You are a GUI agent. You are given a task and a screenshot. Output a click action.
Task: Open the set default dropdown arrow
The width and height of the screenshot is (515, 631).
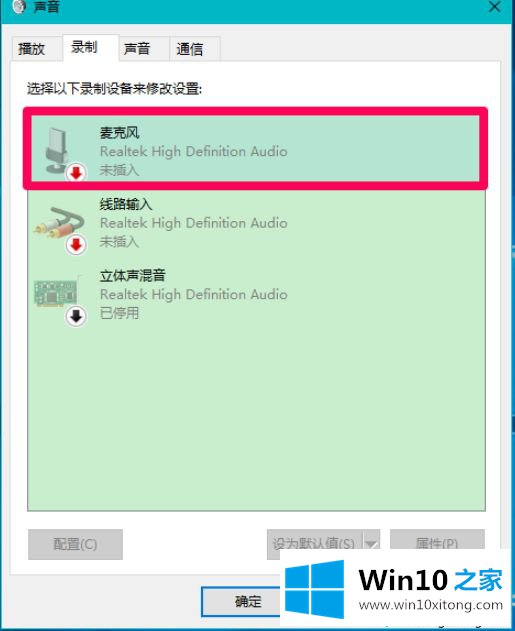(x=372, y=544)
